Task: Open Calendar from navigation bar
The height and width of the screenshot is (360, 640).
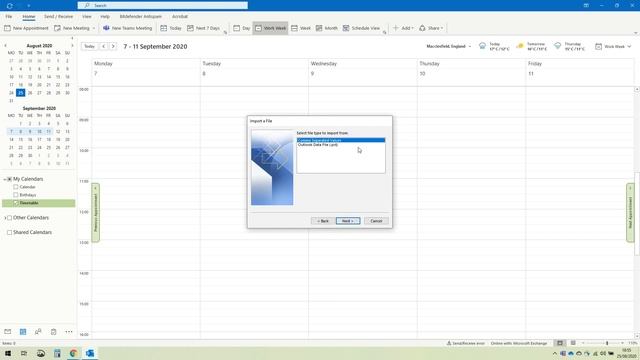Action: [x=23, y=332]
